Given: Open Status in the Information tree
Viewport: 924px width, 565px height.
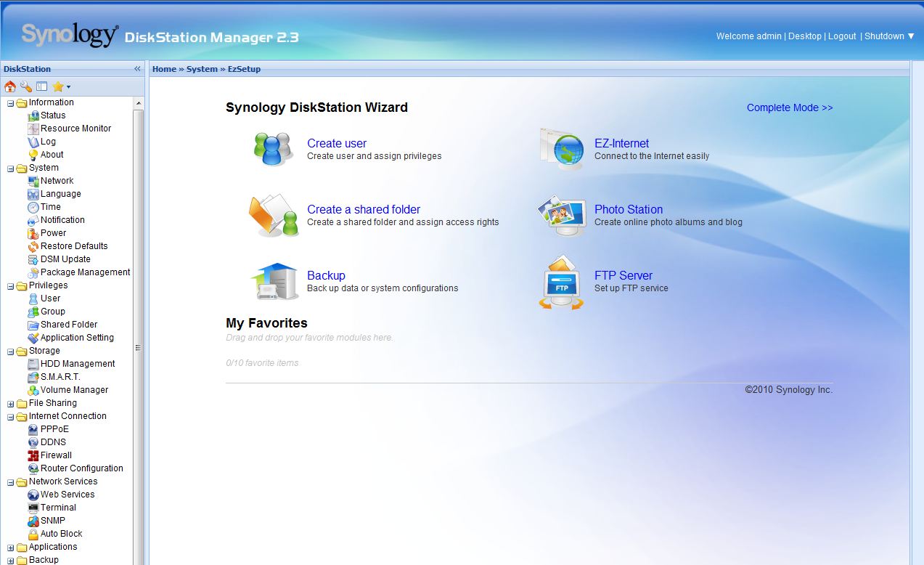Looking at the screenshot, I should pos(53,115).
